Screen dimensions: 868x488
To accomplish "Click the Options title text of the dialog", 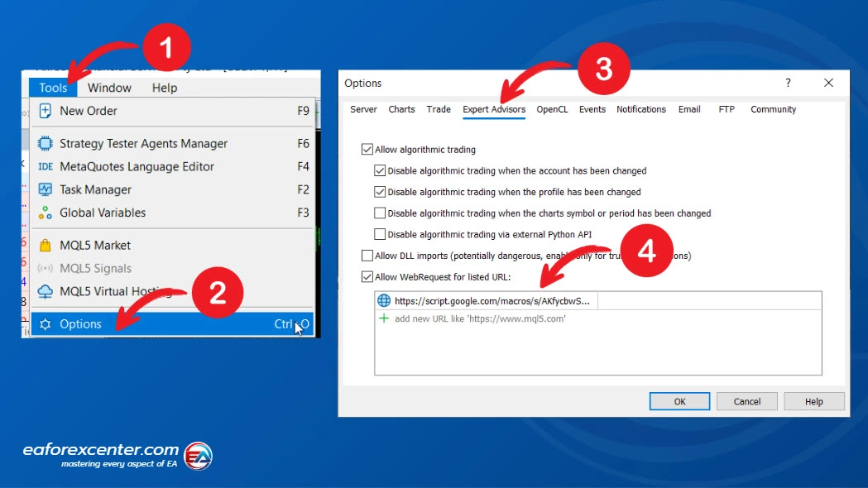I will [x=362, y=83].
